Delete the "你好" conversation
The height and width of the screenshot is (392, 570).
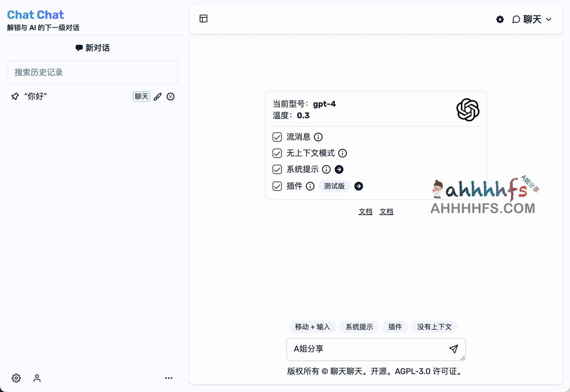(x=171, y=97)
